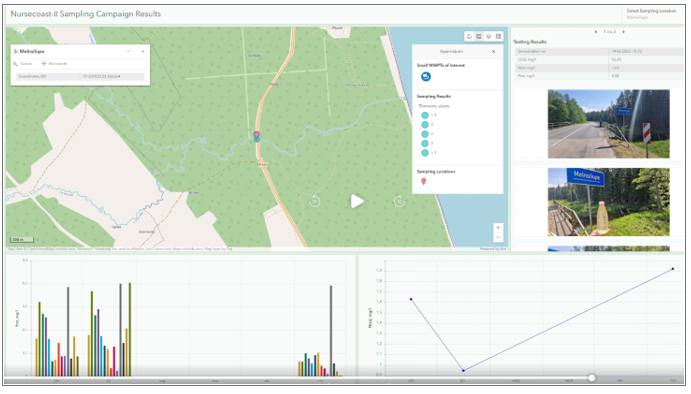Pan to feature using crosshair icon
This screenshot has height=394, width=691.
pyautogui.click(x=54, y=63)
